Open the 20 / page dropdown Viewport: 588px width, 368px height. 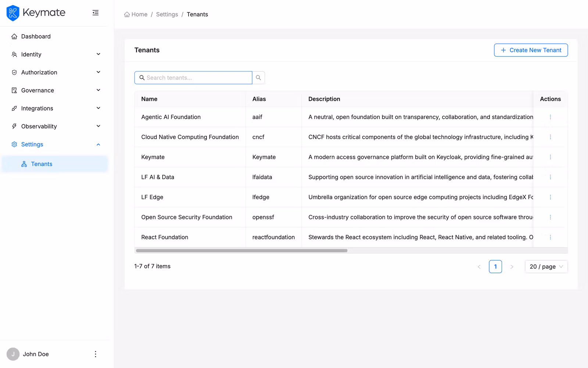pos(546,266)
